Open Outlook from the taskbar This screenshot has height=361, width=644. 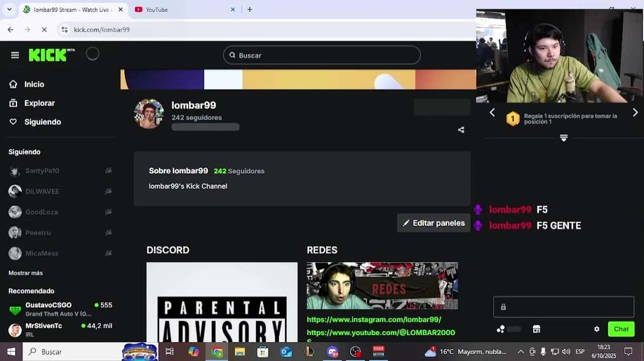click(286, 351)
